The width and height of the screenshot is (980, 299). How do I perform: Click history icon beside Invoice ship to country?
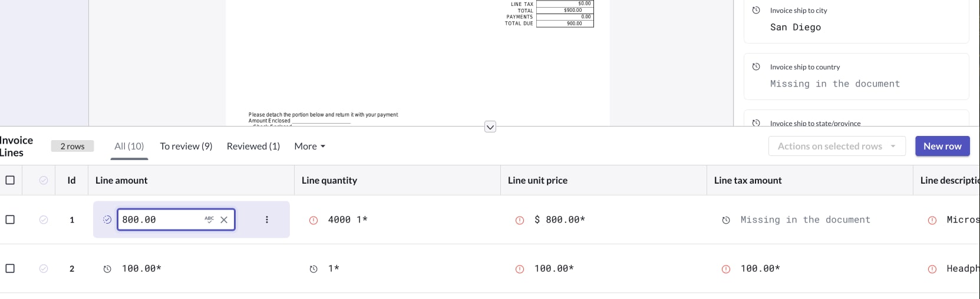coord(756,67)
